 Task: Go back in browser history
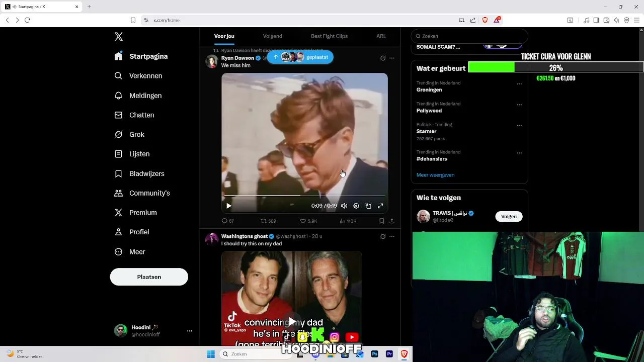(7, 20)
